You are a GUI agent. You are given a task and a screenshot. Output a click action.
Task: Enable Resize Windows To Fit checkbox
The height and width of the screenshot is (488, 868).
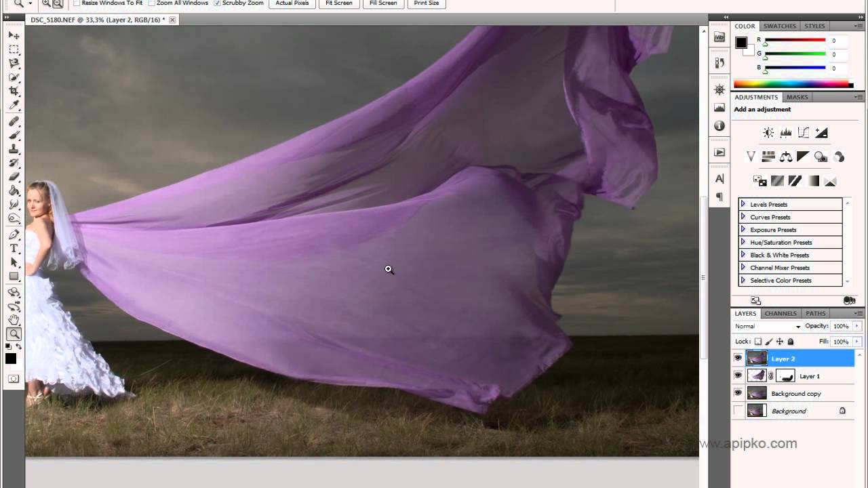77,3
